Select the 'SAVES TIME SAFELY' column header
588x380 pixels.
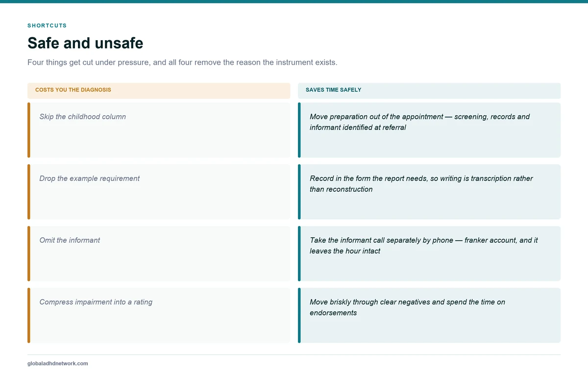(x=429, y=91)
